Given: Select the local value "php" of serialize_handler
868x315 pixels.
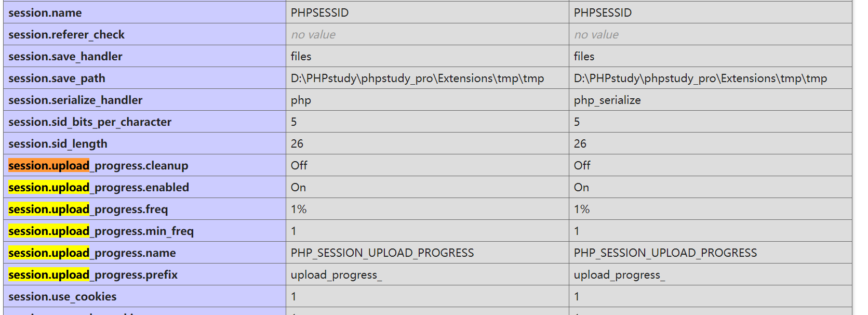Looking at the screenshot, I should 301,100.
